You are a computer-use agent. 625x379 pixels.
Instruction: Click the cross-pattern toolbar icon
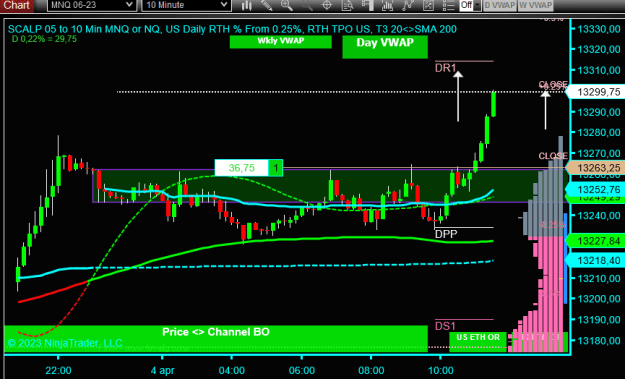[428, 5]
